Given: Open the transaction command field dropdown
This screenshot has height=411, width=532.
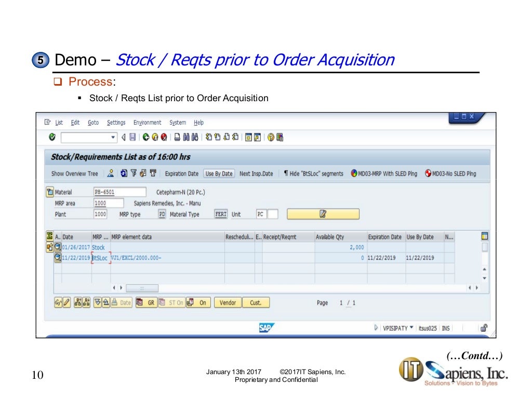Looking at the screenshot, I should (x=113, y=137).
